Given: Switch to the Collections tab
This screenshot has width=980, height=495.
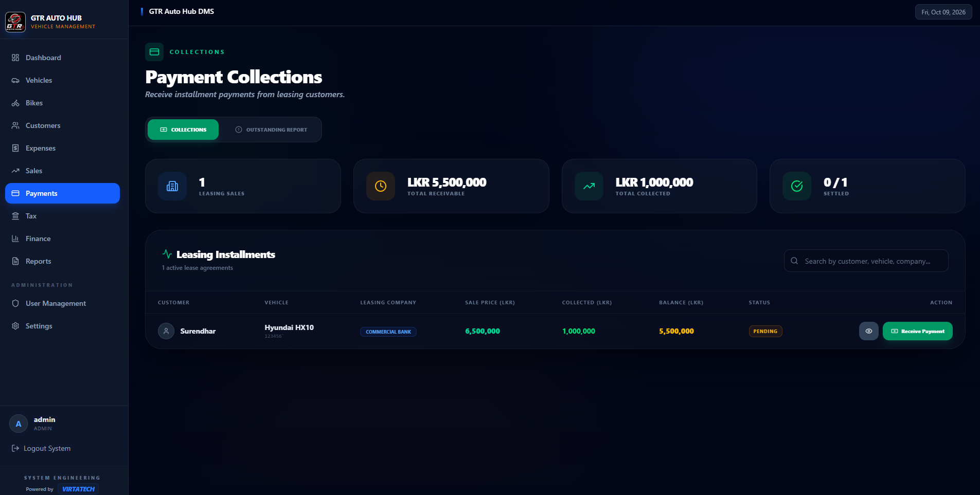Looking at the screenshot, I should 183,130.
